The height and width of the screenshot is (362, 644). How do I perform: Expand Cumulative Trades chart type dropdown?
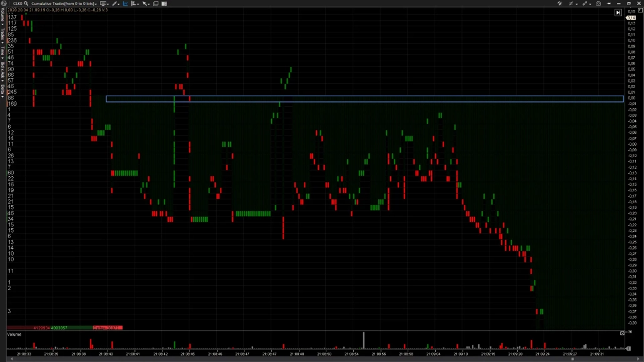[x=95, y=4]
